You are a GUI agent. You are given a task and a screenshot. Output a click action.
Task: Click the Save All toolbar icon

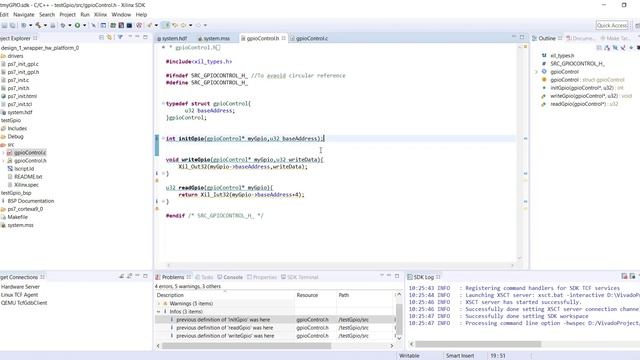[x=13, y=25]
